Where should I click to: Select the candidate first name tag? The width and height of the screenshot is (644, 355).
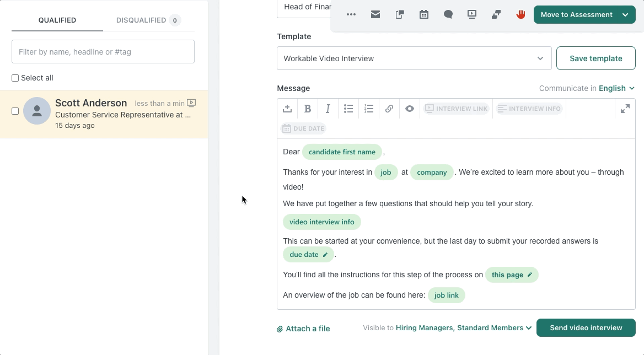[342, 152]
